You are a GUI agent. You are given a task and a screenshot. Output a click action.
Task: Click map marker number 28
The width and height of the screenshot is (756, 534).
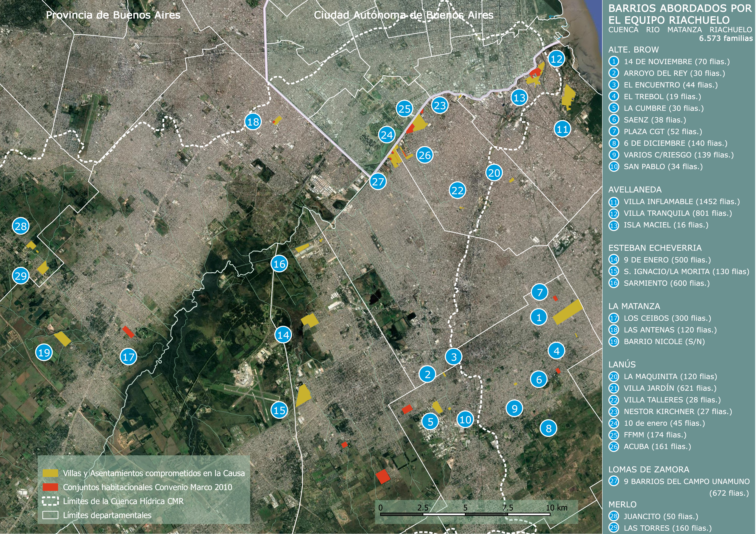click(x=21, y=226)
